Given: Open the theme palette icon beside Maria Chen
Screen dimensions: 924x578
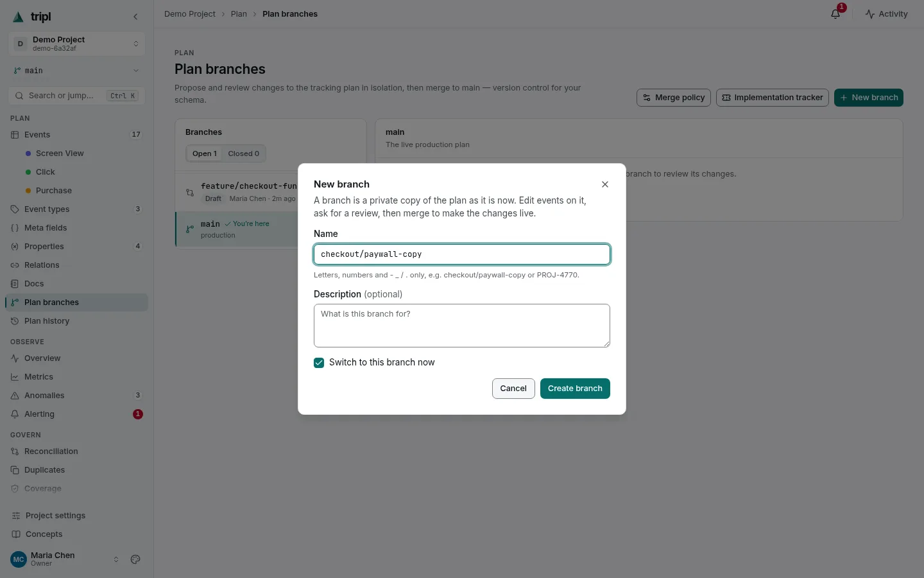Looking at the screenshot, I should 135,559.
